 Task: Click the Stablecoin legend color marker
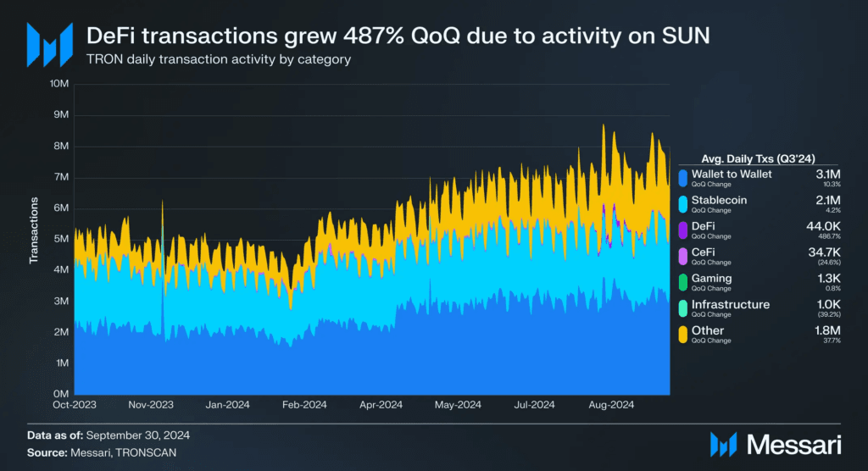tap(683, 204)
